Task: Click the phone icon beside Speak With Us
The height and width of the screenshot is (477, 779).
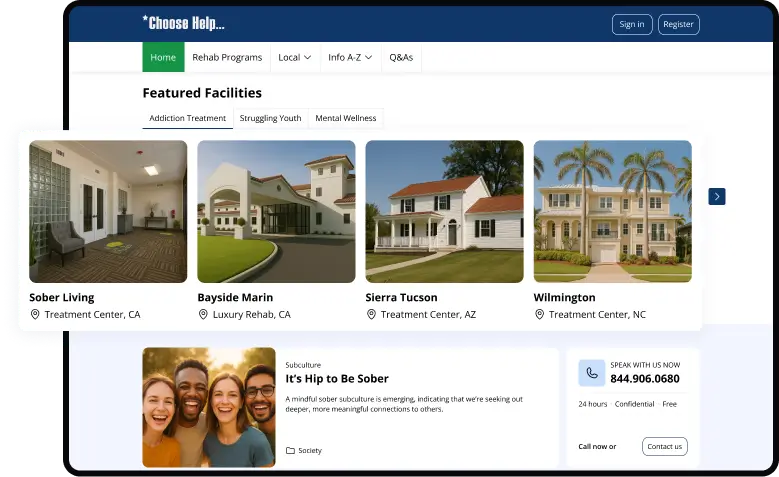Action: click(591, 373)
